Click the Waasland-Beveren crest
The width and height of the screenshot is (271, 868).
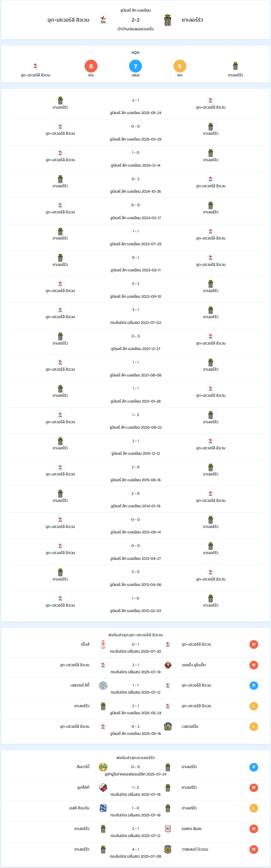(168, 849)
